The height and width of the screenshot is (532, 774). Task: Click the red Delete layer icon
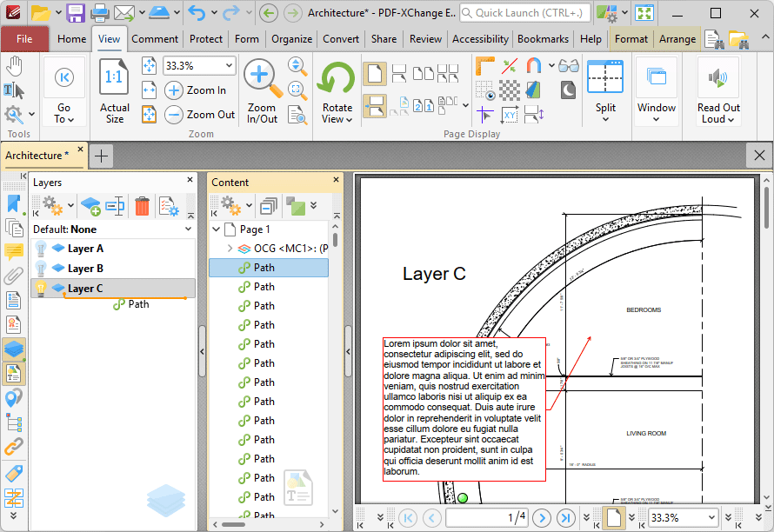tap(142, 206)
